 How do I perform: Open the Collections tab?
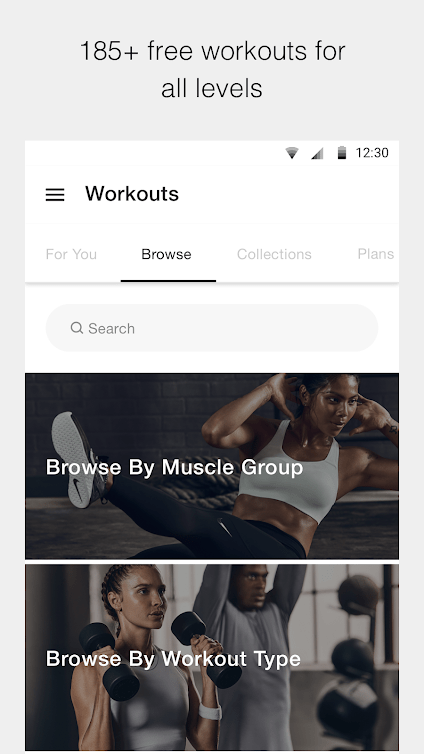pyautogui.click(x=274, y=254)
